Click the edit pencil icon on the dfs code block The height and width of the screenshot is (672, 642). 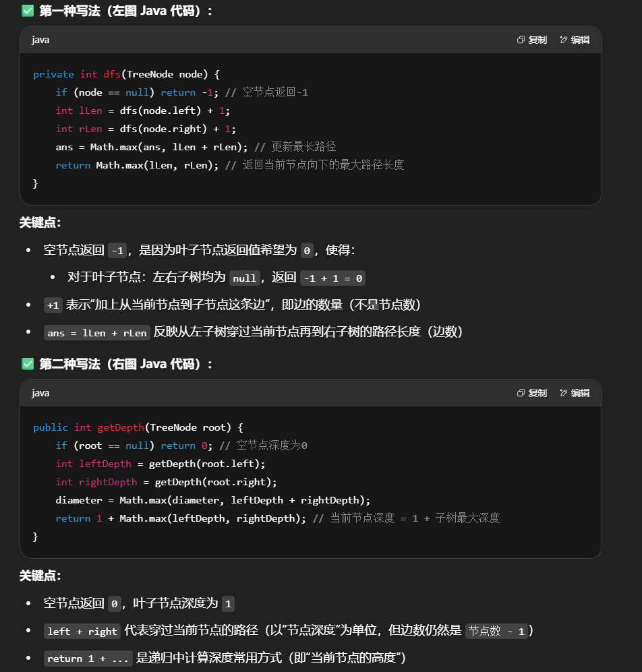tap(564, 40)
